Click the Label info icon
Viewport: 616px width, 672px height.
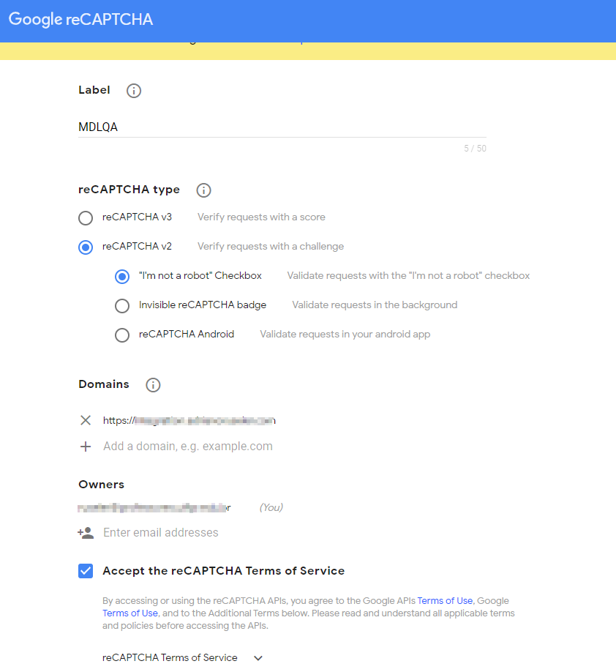134,91
